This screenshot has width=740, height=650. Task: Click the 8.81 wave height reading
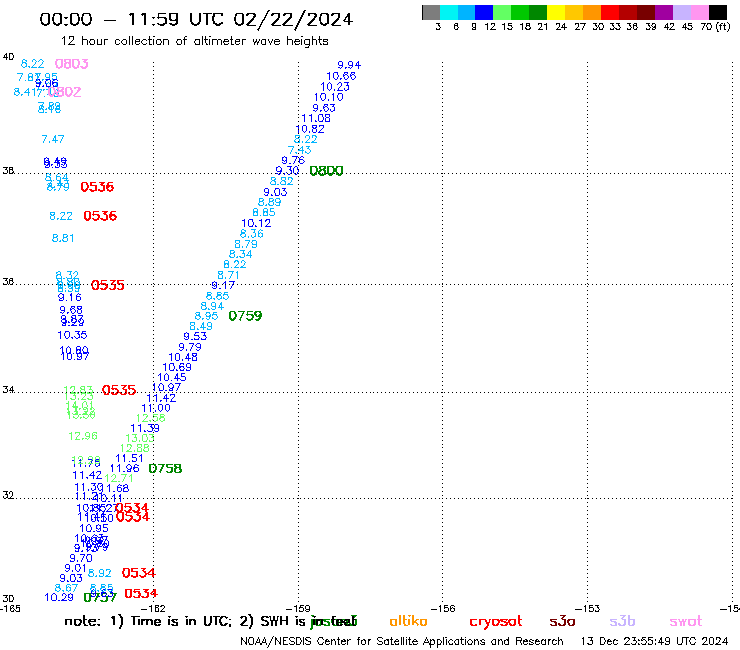63,238
